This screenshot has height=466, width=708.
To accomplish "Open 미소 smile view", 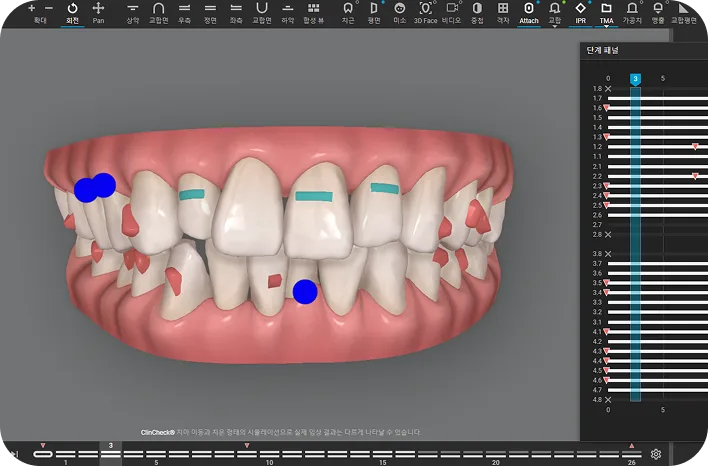I will tap(399, 13).
